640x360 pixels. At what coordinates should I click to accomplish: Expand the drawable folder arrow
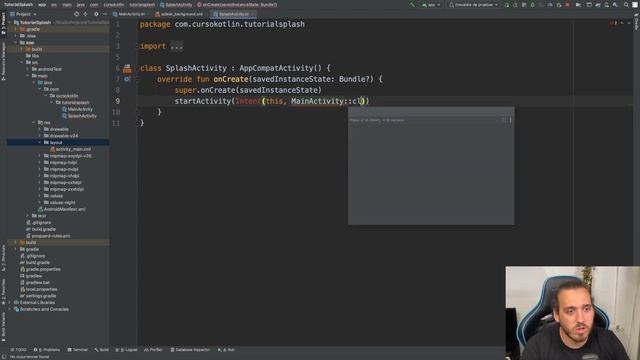pyautogui.click(x=40, y=129)
